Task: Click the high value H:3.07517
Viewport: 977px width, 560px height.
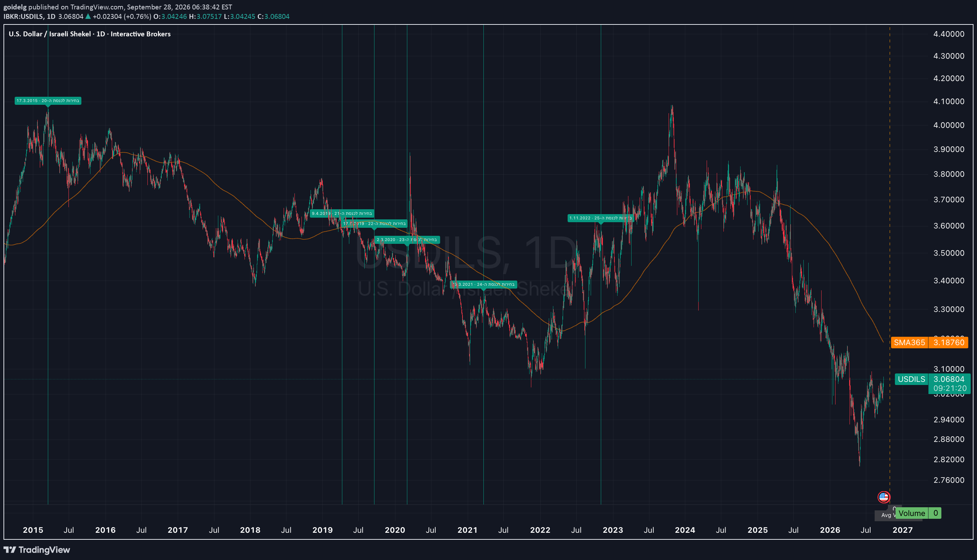Action: pyautogui.click(x=205, y=16)
